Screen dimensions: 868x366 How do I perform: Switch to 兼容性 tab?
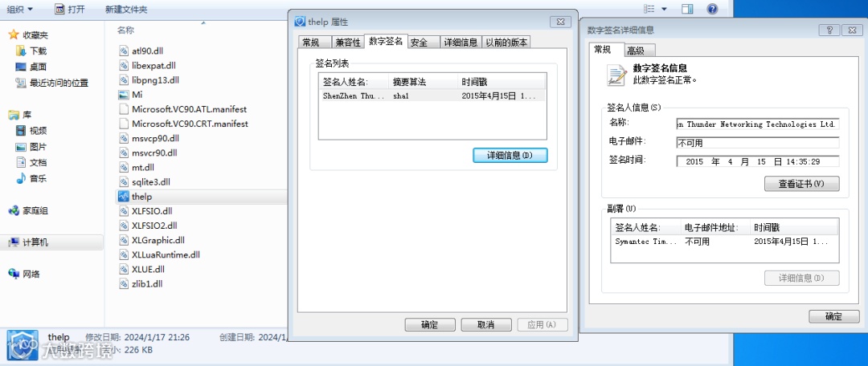tap(348, 43)
